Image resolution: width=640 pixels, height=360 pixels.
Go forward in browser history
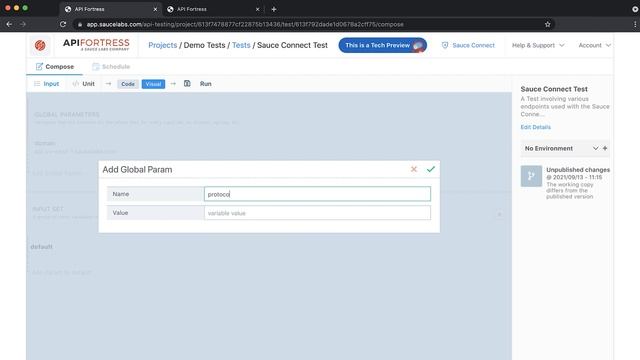click(x=23, y=24)
